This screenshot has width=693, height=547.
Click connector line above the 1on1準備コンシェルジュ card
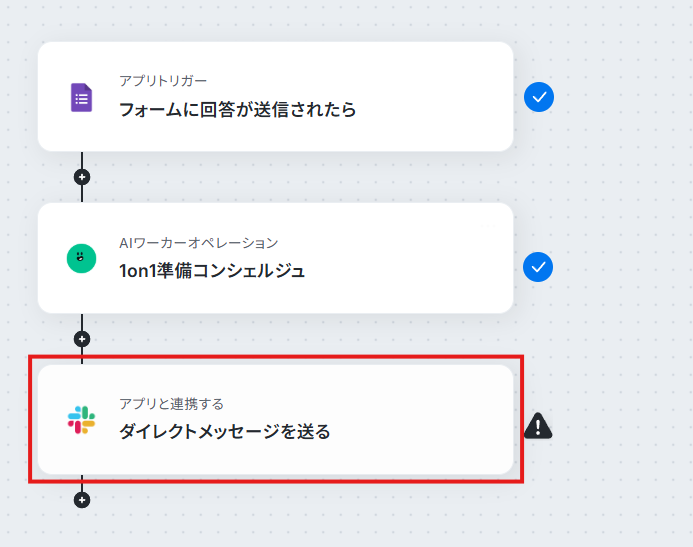[82, 195]
